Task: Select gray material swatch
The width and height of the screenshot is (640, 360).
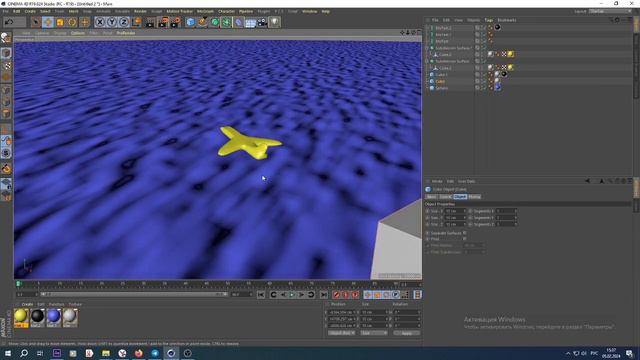Action: click(70, 318)
